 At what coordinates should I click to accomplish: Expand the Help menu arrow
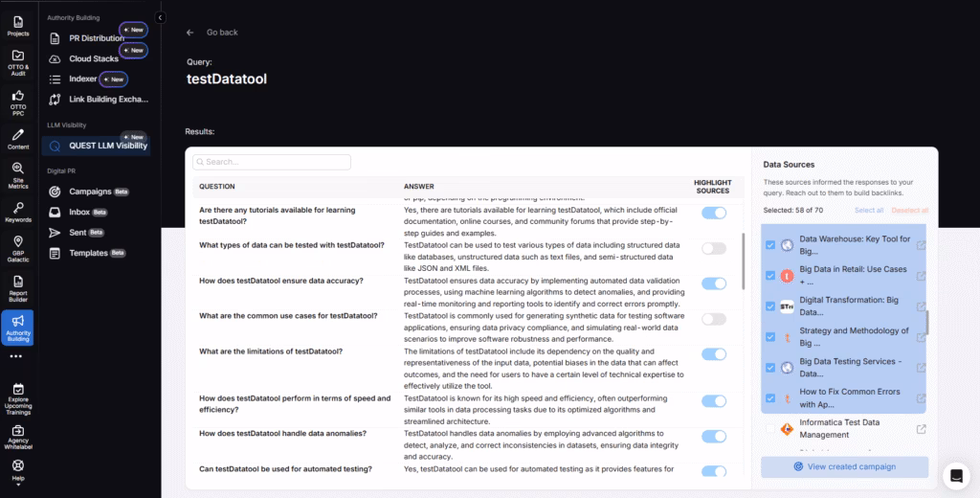pyautogui.click(x=18, y=486)
